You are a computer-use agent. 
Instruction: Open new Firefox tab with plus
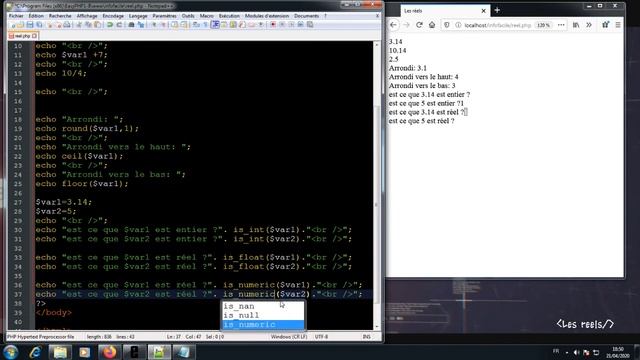497,11
